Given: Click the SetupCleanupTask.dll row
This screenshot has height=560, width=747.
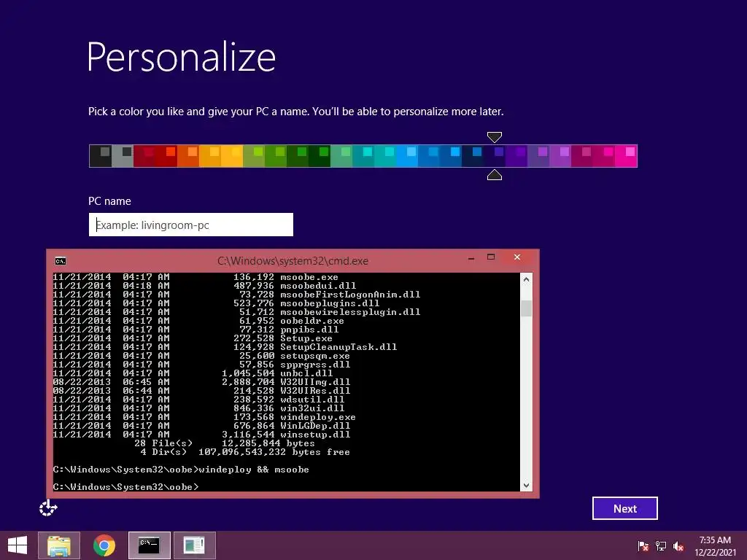Looking at the screenshot, I should (225, 346).
